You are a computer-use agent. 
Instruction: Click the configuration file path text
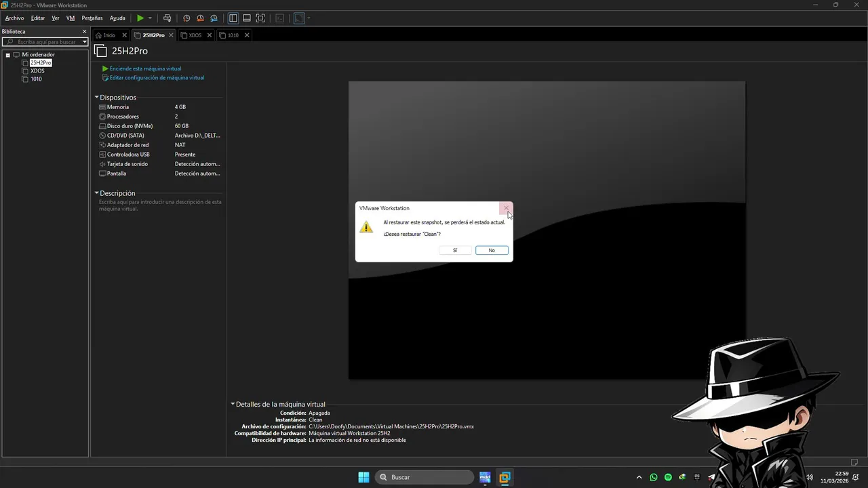click(x=391, y=426)
